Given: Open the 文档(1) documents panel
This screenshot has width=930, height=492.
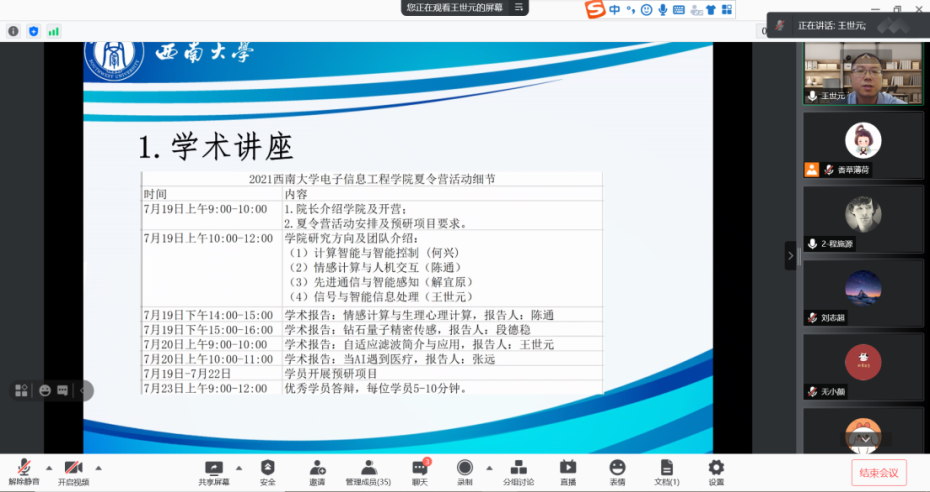Looking at the screenshot, I should tap(666, 471).
